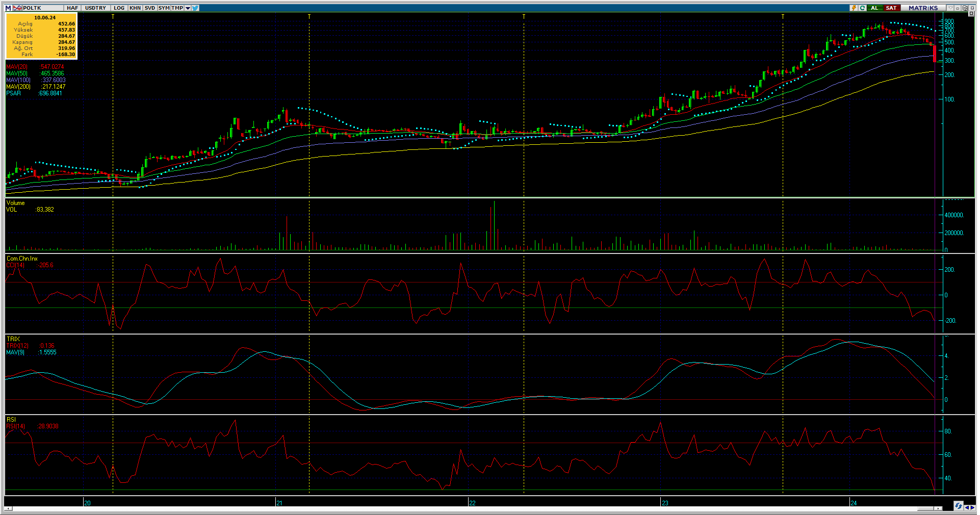Click the POLTK symbol field
The width and height of the screenshot is (980, 515).
[x=43, y=8]
